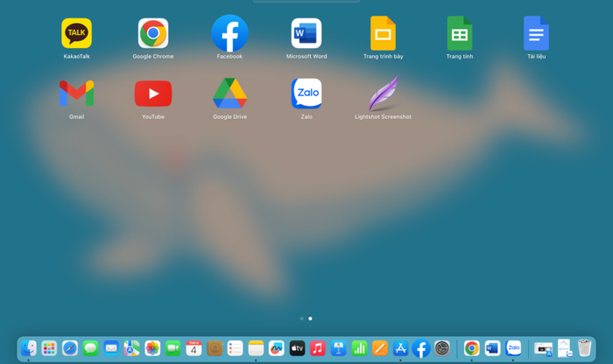Open Messages from the Dock
This screenshot has width=613, height=364.
[91, 348]
